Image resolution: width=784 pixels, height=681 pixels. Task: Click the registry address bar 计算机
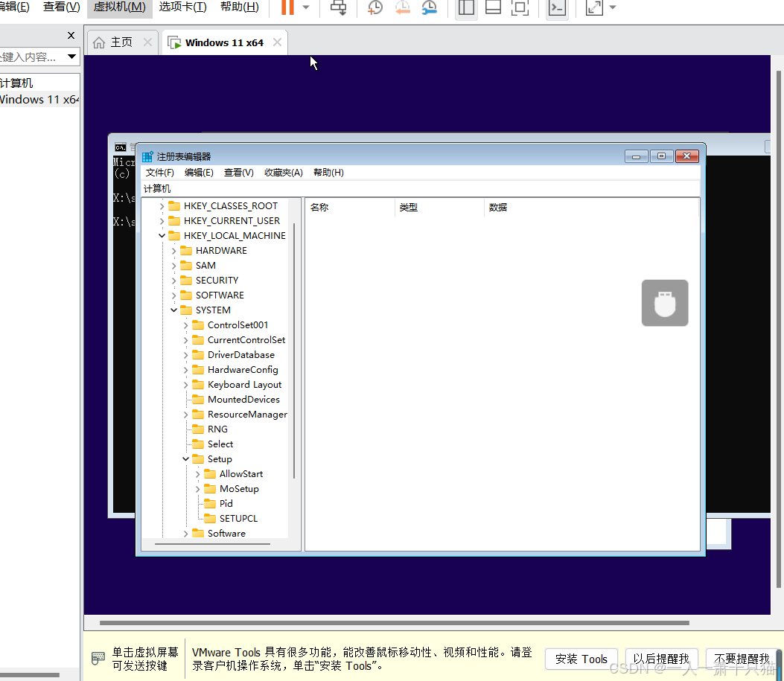pos(420,189)
